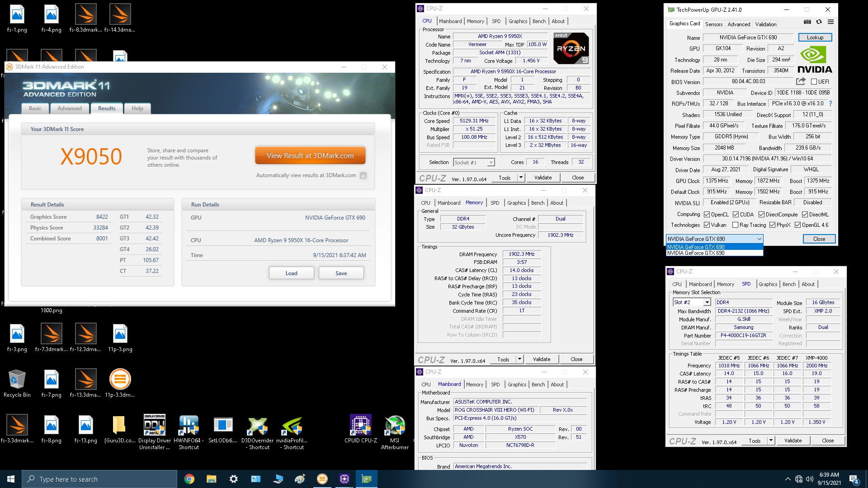Launch Display Driver Uninstaller shortcut
This screenshot has height=488, width=868.
(x=155, y=432)
